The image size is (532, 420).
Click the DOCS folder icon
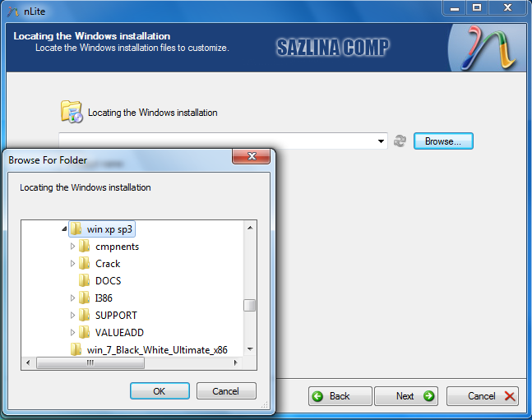tap(84, 280)
